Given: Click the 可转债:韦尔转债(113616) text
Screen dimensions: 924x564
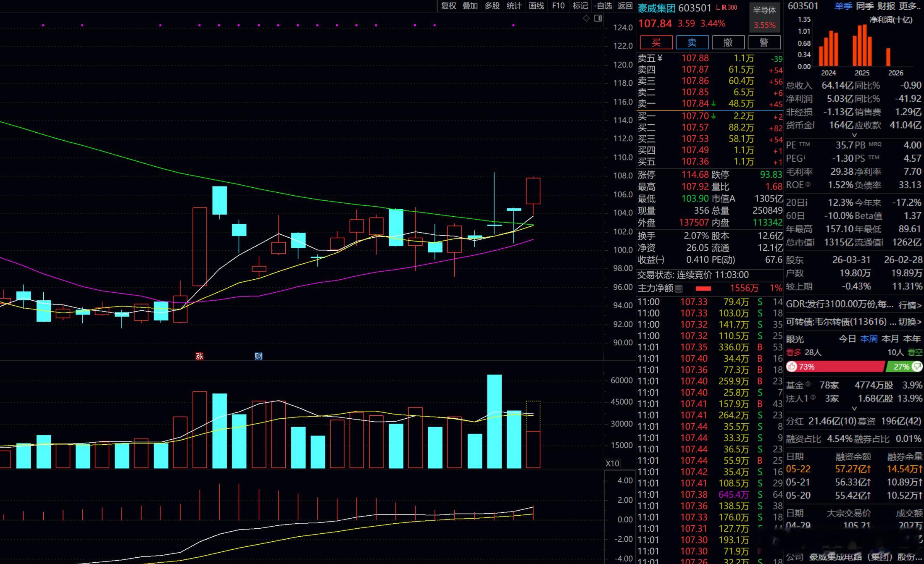Looking at the screenshot, I should (836, 322).
